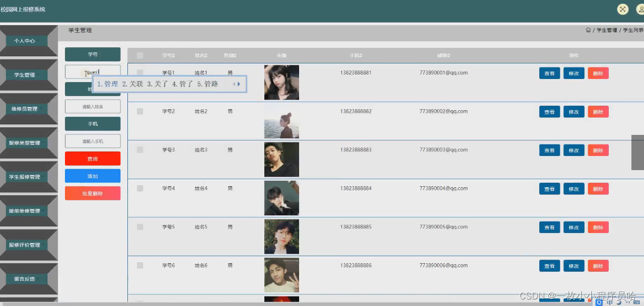The image size is (644, 306).
Task: Open the avatar photo of 姓名1
Action: click(x=281, y=83)
